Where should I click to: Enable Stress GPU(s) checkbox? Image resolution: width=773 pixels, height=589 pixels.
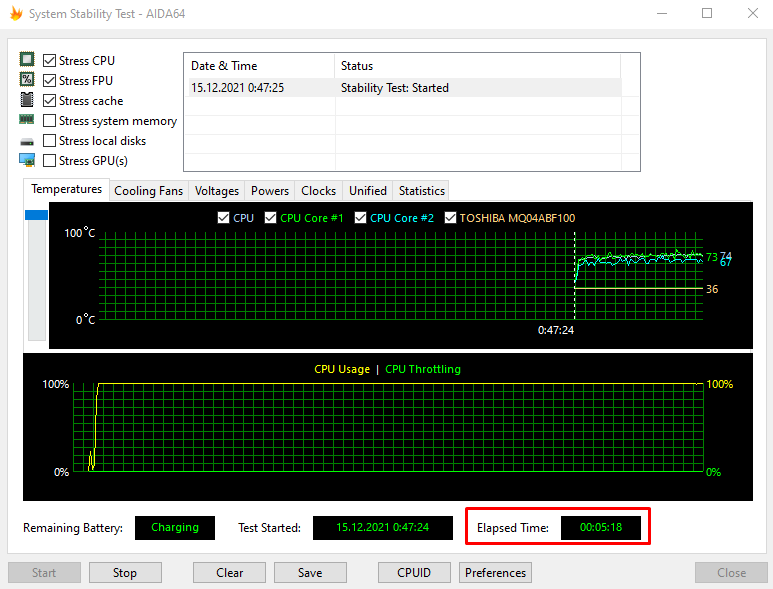tap(49, 161)
